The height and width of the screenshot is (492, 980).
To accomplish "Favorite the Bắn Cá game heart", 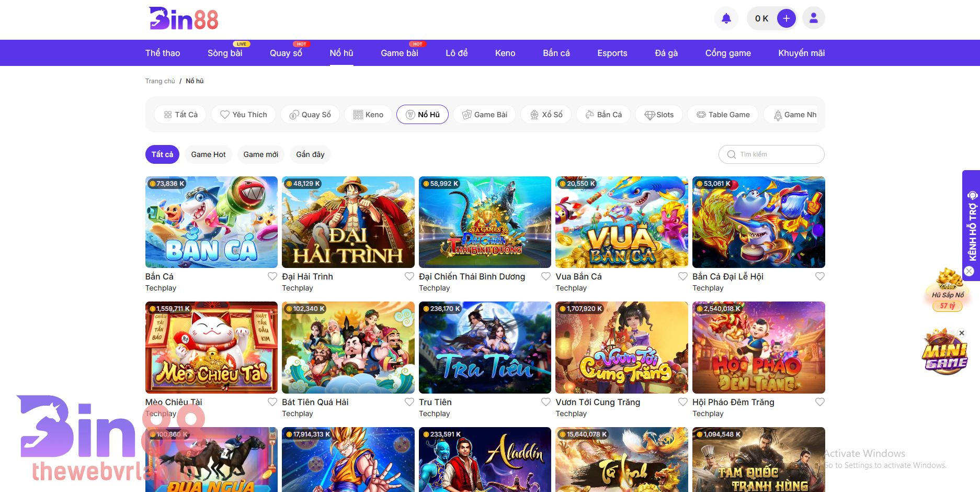I will [272, 276].
